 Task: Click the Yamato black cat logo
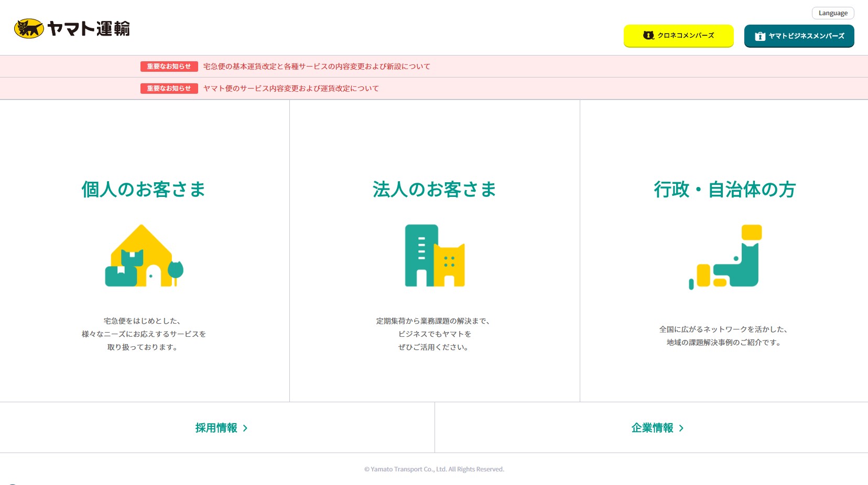click(29, 29)
